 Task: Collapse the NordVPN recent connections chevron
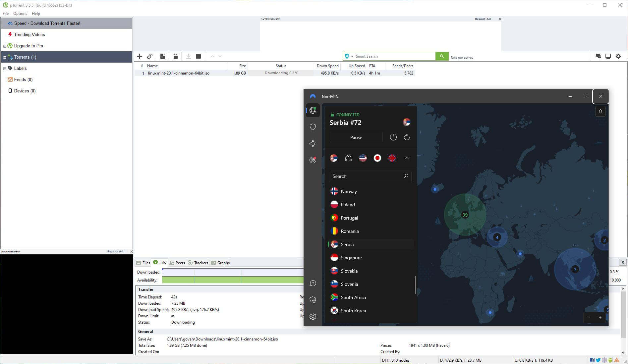click(407, 158)
